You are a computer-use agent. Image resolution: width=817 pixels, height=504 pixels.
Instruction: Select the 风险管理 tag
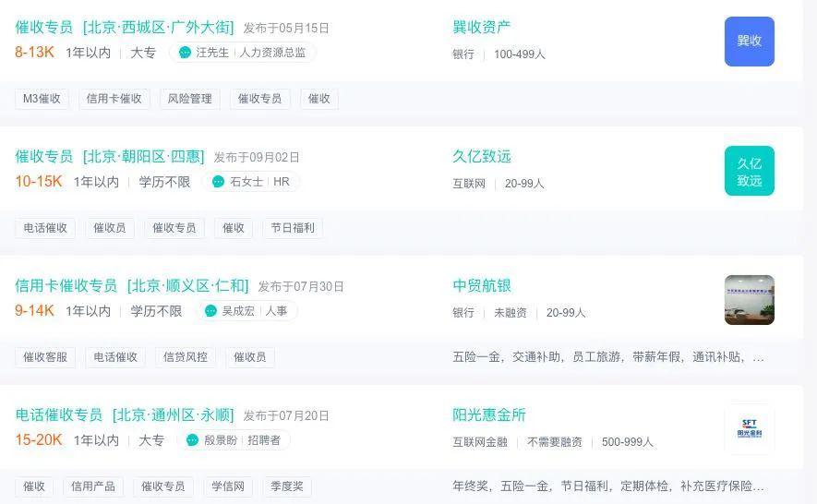189,99
